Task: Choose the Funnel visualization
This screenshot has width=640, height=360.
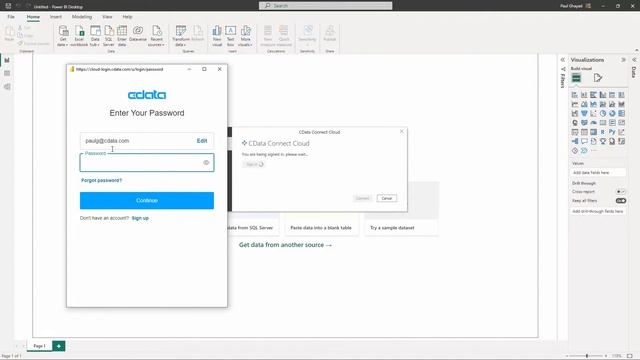Action: [584, 113]
